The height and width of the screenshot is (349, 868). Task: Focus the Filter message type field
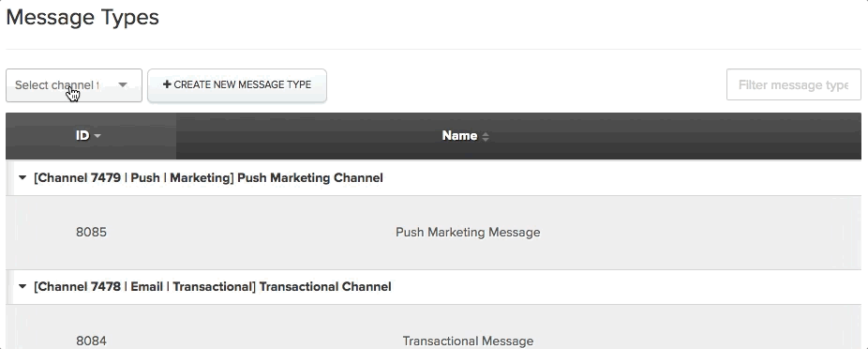793,84
